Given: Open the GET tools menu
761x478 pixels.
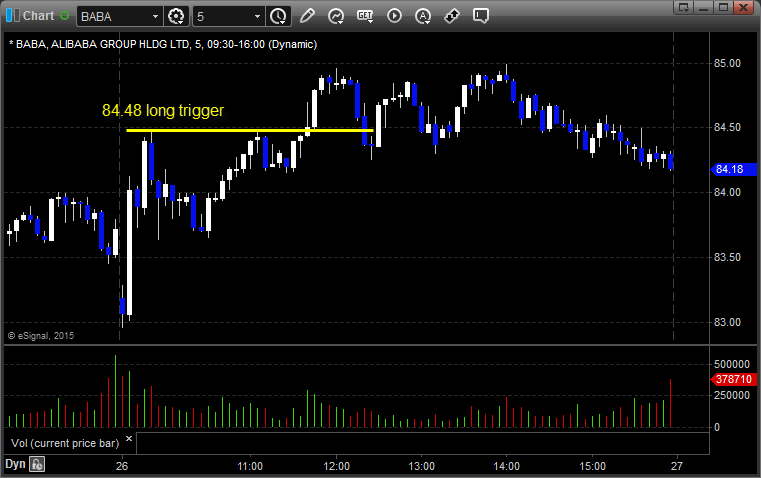Looking at the screenshot, I should tap(365, 16).
